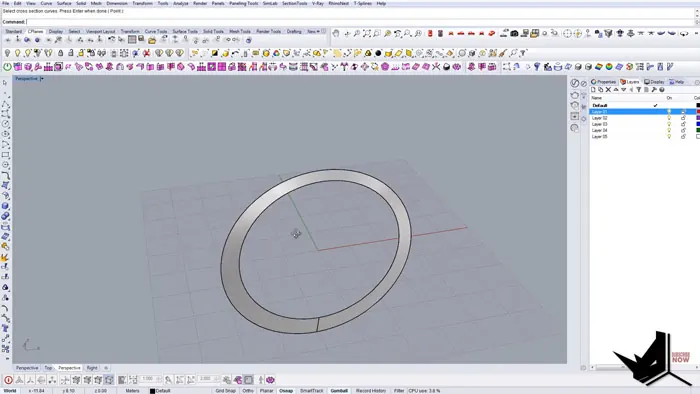Image resolution: width=700 pixels, height=394 pixels.
Task: Toggle Planar mode in status bar
Action: 266,391
